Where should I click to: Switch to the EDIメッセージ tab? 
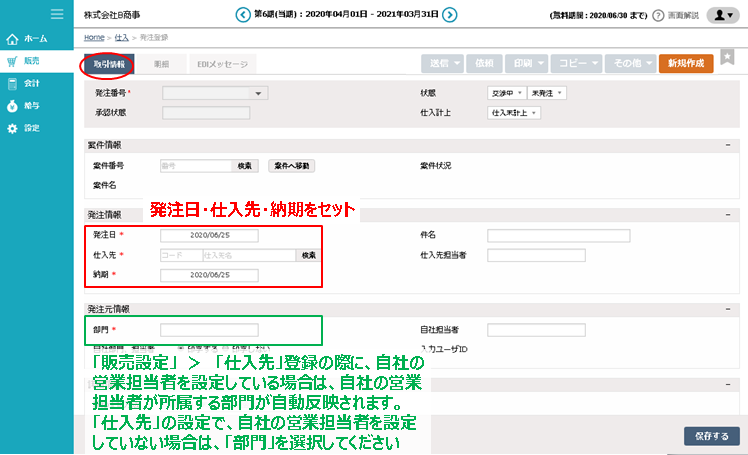click(222, 63)
